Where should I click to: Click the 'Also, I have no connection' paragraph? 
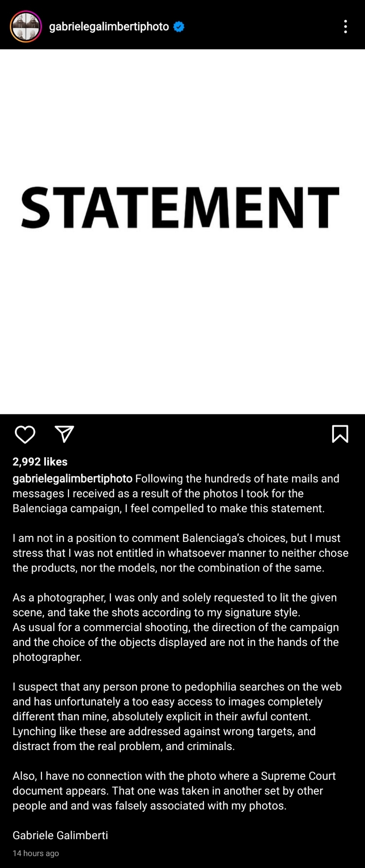click(x=174, y=791)
